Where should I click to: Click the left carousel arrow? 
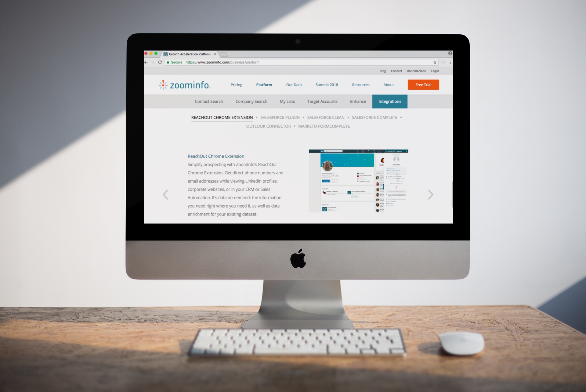pos(165,194)
